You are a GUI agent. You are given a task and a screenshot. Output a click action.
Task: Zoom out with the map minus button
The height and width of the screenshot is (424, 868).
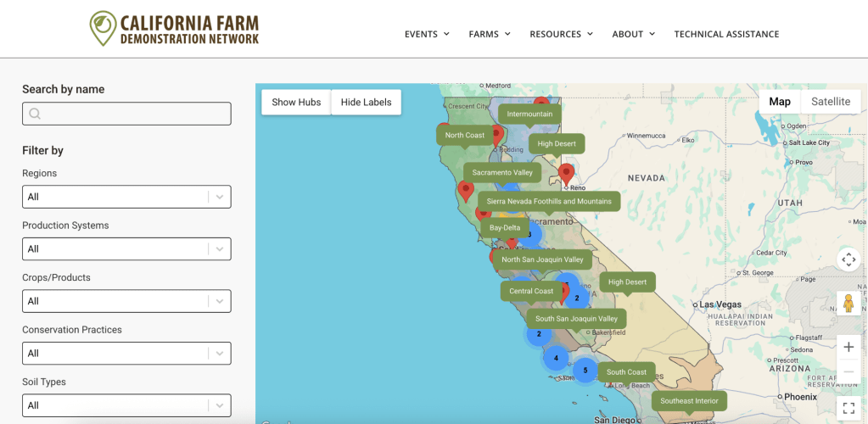coord(848,372)
